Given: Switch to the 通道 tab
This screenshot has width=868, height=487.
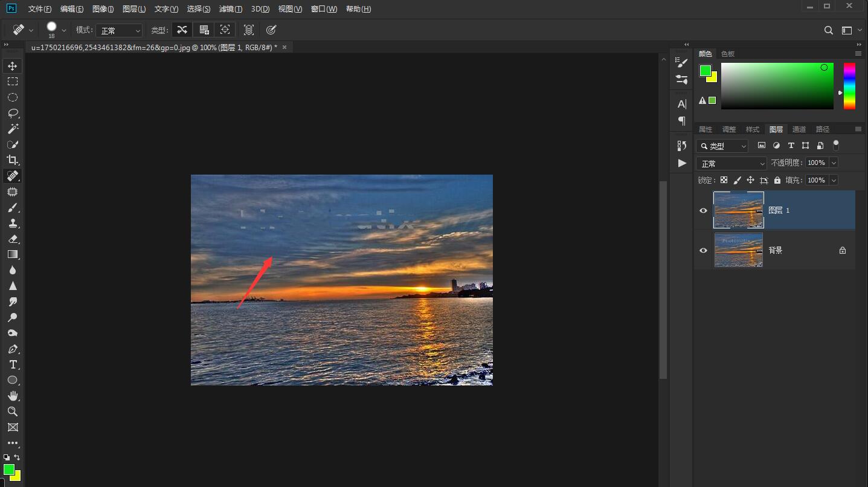Looking at the screenshot, I should [799, 129].
